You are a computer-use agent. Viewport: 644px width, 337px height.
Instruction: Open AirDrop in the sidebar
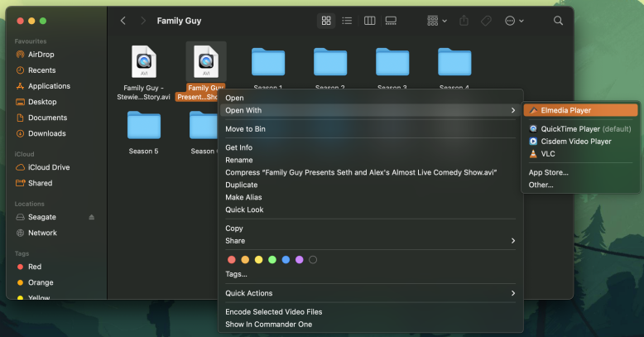click(x=41, y=55)
